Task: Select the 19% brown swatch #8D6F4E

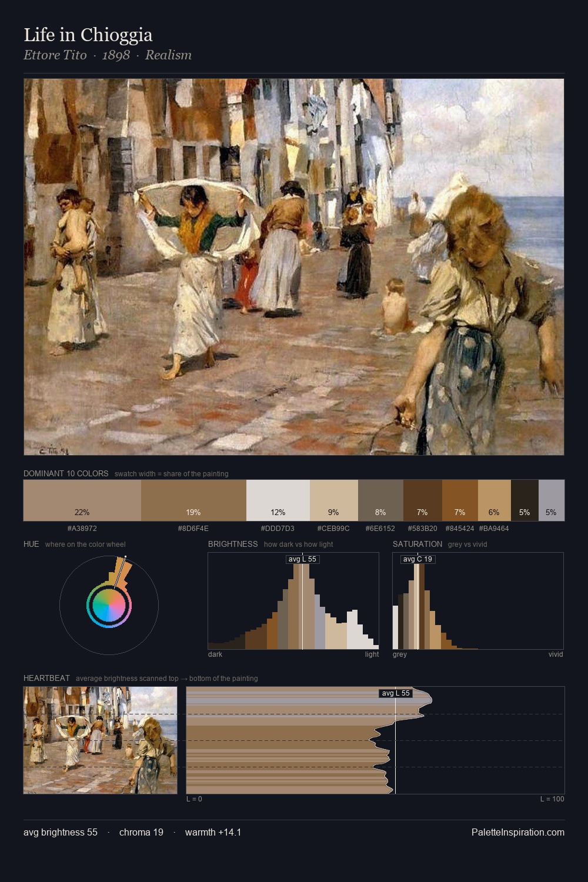Action: coord(193,500)
